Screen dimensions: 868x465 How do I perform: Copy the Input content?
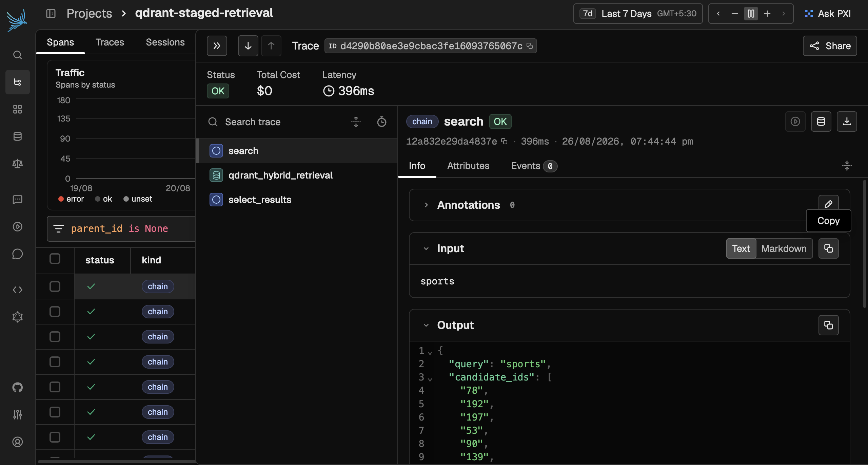pos(829,248)
